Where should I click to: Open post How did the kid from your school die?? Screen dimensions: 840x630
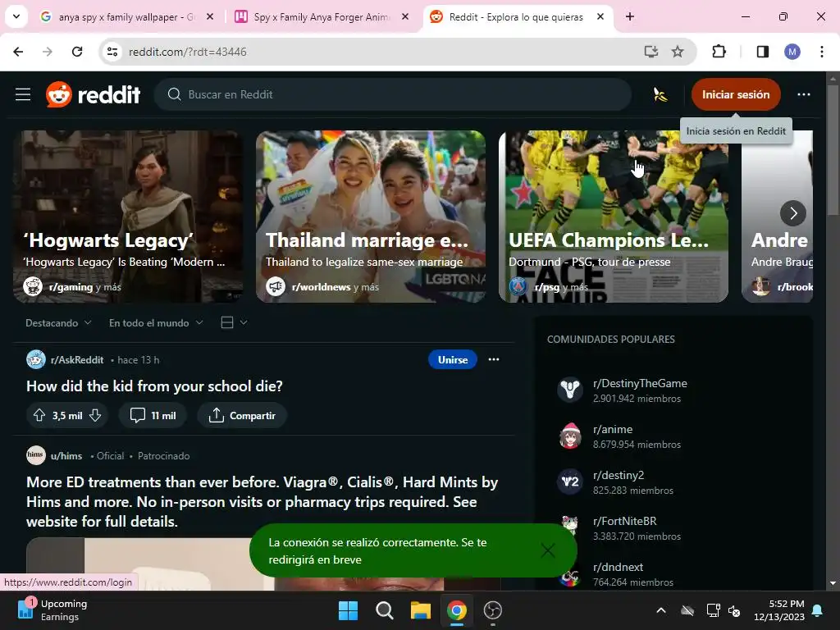click(x=154, y=386)
